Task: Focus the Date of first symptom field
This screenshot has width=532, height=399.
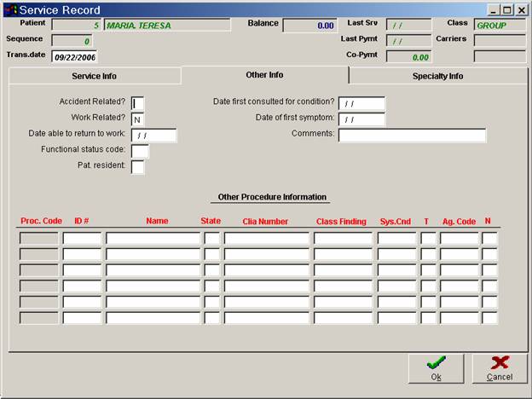Action: pyautogui.click(x=361, y=119)
